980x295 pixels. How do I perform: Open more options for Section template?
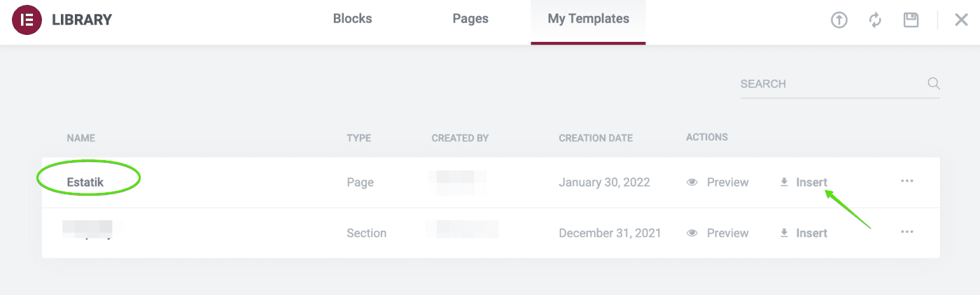click(907, 232)
